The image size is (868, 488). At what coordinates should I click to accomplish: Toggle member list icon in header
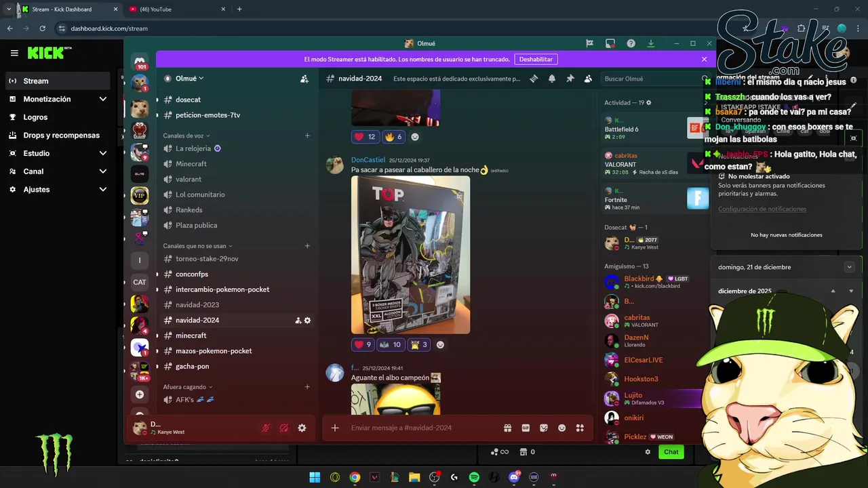coord(588,79)
